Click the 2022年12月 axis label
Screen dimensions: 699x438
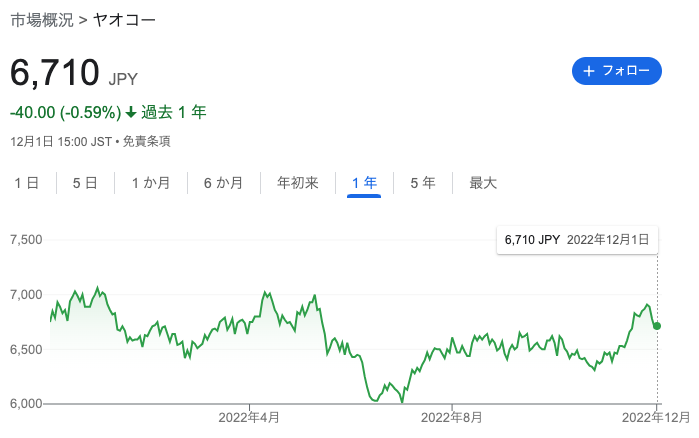tap(656, 418)
